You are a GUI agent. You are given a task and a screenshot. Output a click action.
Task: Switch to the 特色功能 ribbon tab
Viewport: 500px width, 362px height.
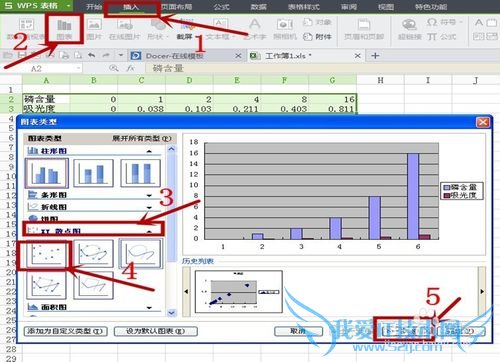431,7
